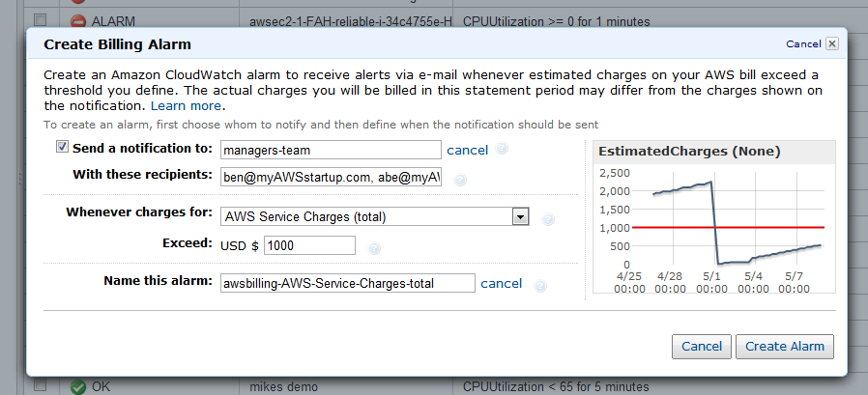
Task: Close dialog with the top-right X icon
Action: pyautogui.click(x=832, y=43)
